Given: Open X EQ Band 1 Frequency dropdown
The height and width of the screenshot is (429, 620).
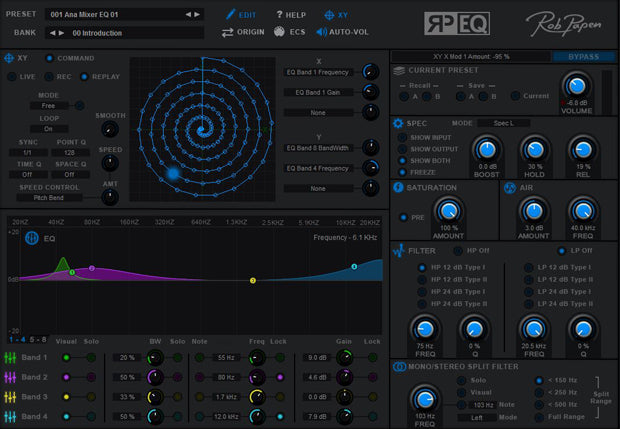Looking at the screenshot, I should [x=318, y=72].
